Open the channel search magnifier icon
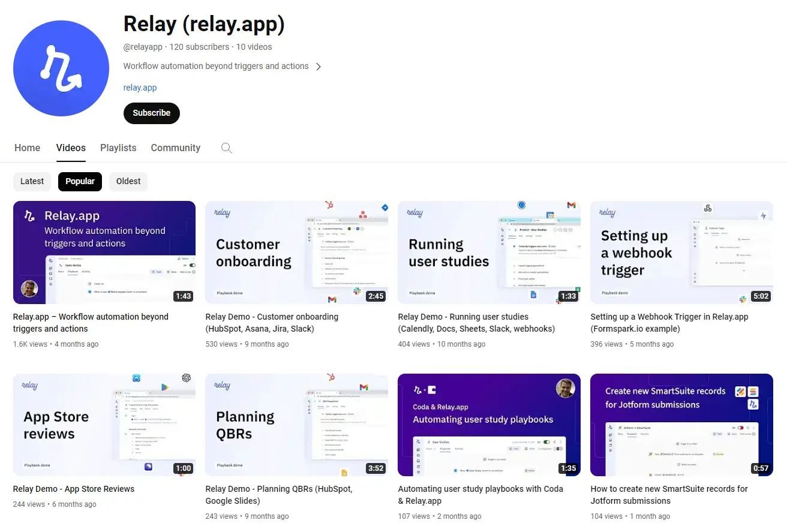Viewport: 787px width, 532px height. (x=226, y=148)
